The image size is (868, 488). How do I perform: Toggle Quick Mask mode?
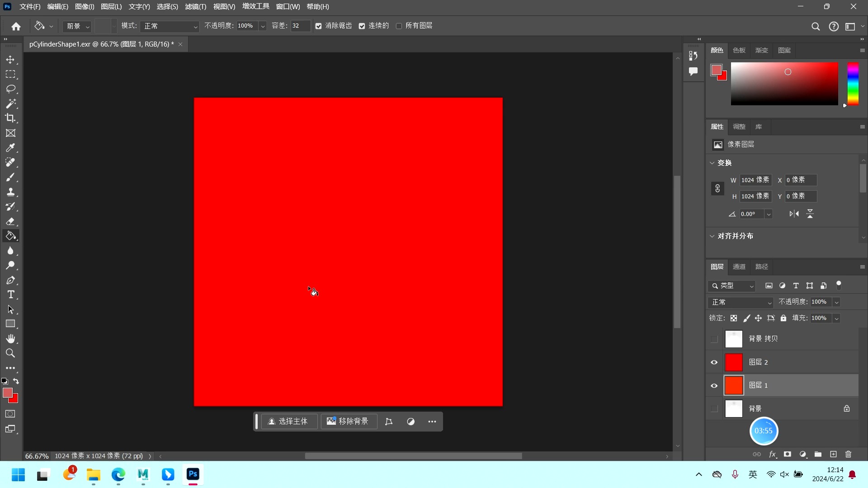(10, 414)
